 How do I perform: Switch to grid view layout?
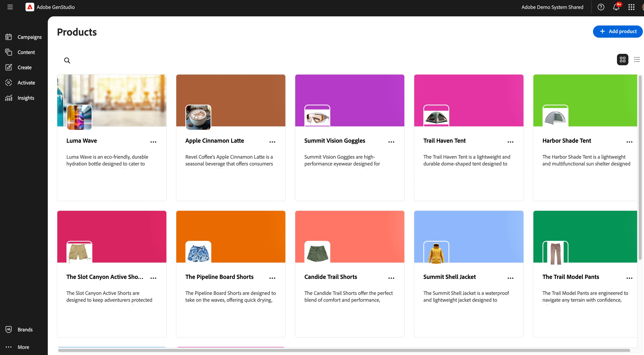pos(622,60)
